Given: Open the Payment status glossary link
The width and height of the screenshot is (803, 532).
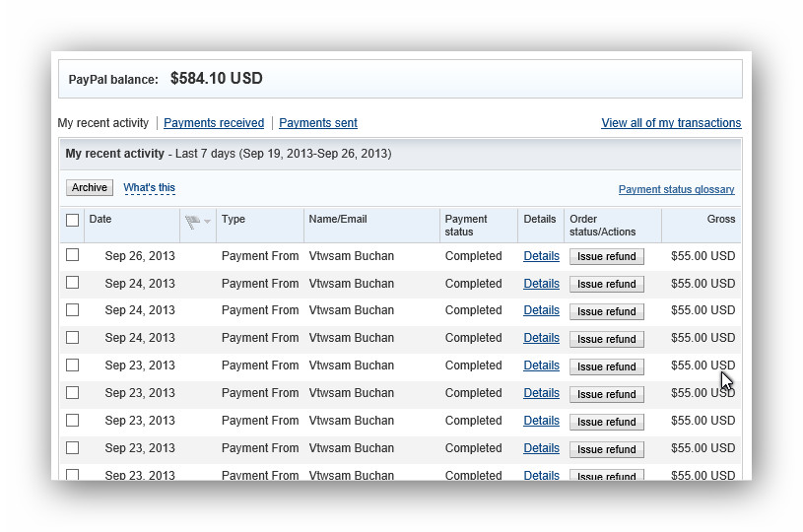Looking at the screenshot, I should pyautogui.click(x=676, y=189).
